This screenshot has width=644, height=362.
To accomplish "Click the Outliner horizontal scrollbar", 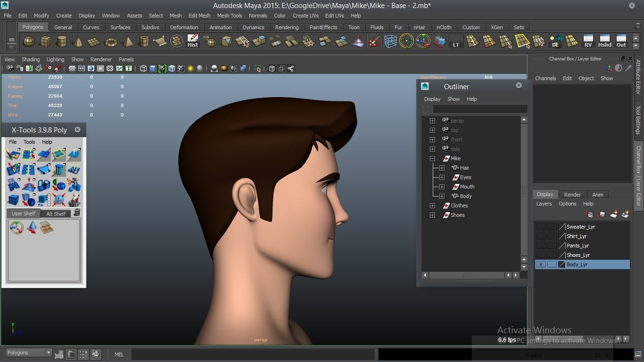I will pos(466,275).
